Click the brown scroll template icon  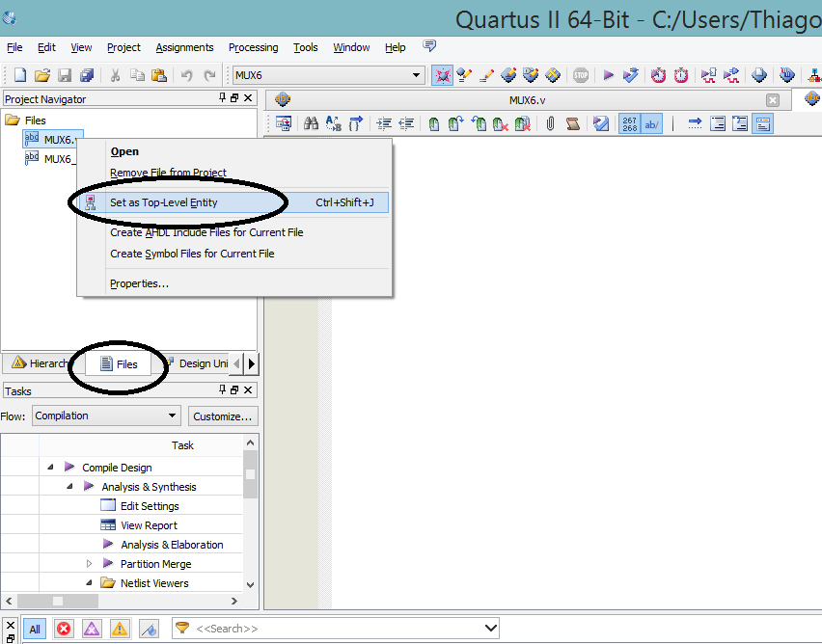(573, 123)
